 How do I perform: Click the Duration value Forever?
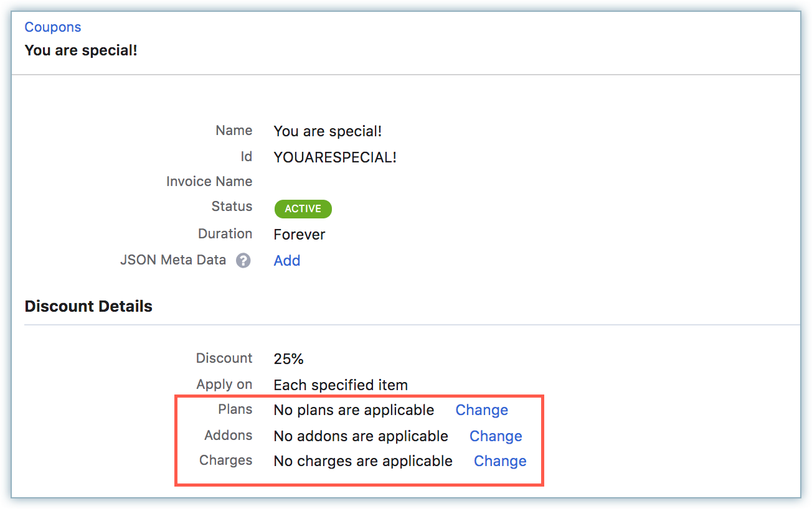(x=299, y=235)
